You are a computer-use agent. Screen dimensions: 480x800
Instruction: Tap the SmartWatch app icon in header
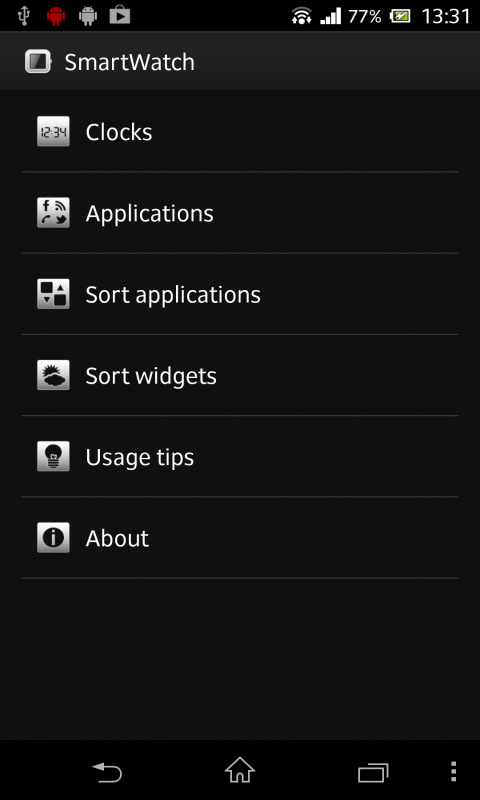(38, 62)
